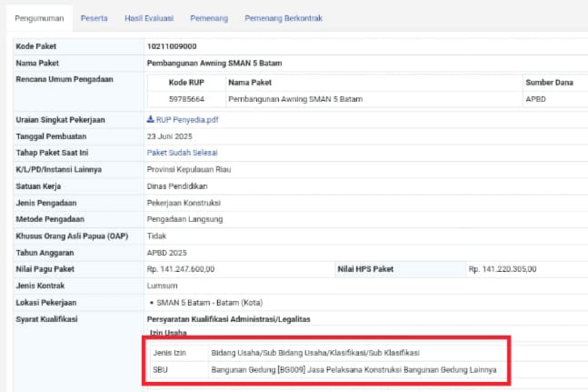Image resolution: width=588 pixels, height=392 pixels.
Task: Open the RUP Penyedia.pdf link
Action: 187,120
